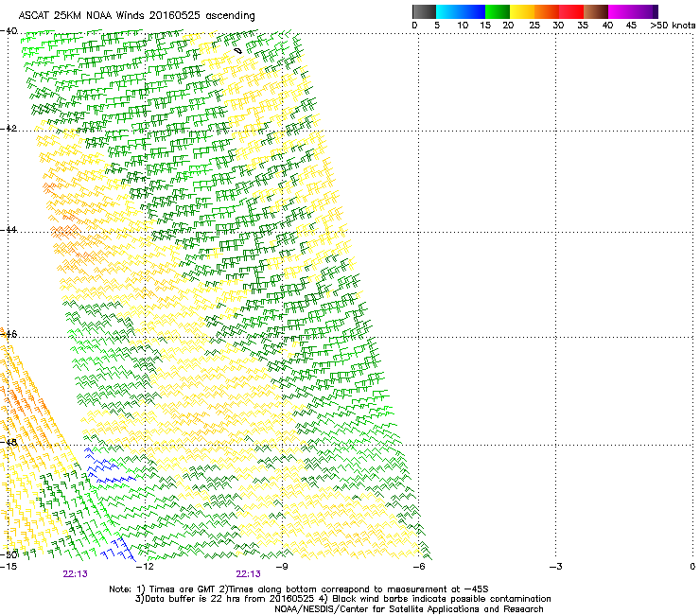The image size is (700, 615).
Task: Click the '-44' latitude axis label
Action: [x=9, y=230]
